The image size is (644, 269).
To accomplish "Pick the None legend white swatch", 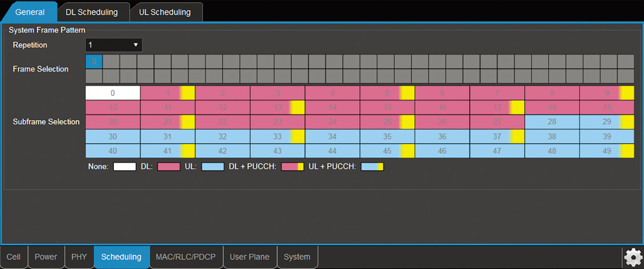I will tap(125, 167).
